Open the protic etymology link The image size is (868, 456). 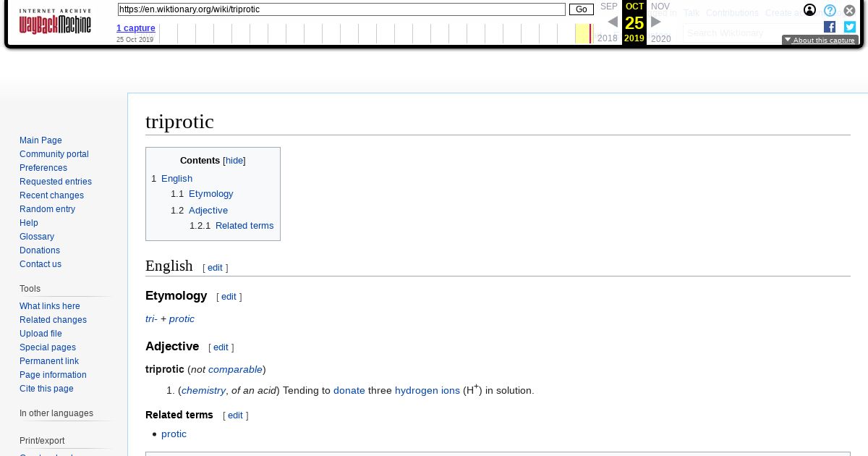pos(182,319)
